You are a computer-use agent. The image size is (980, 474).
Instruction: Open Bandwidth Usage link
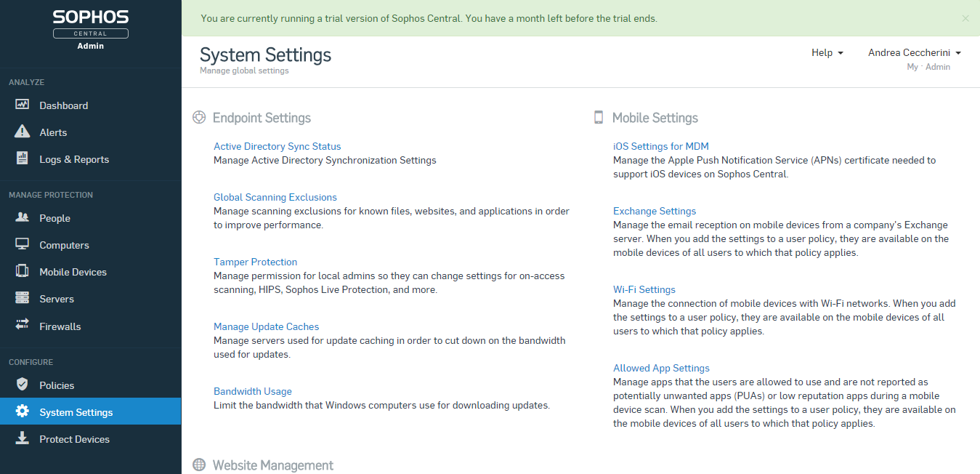coord(252,391)
